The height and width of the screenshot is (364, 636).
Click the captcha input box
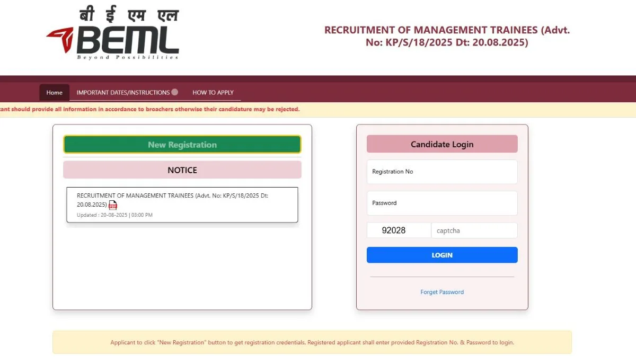pyautogui.click(x=474, y=230)
